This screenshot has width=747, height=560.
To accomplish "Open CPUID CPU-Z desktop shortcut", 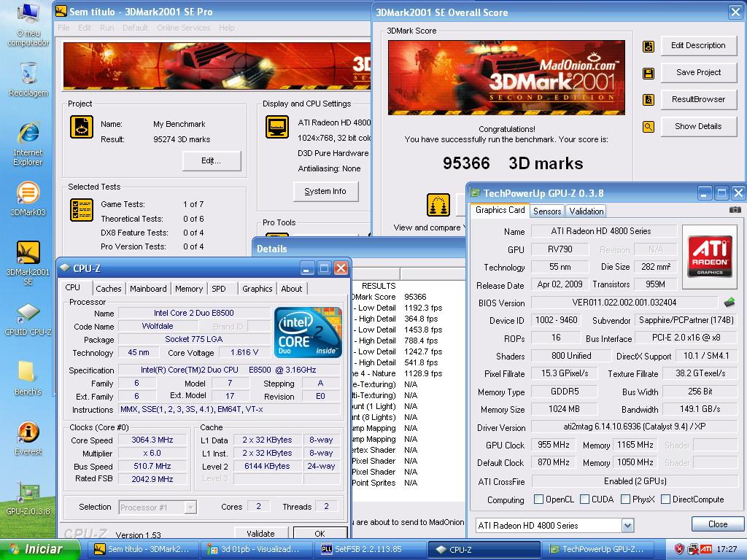I will click(x=28, y=319).
